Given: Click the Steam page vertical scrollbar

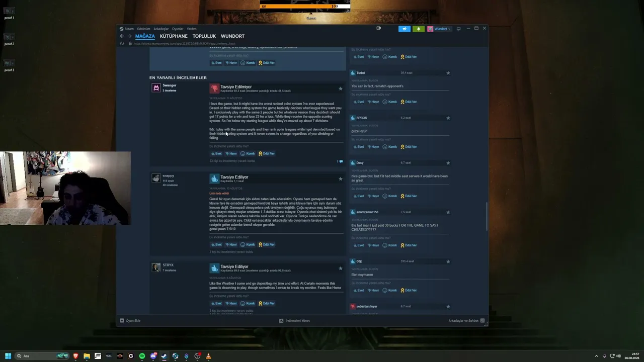Looking at the screenshot, I should click(x=487, y=216).
